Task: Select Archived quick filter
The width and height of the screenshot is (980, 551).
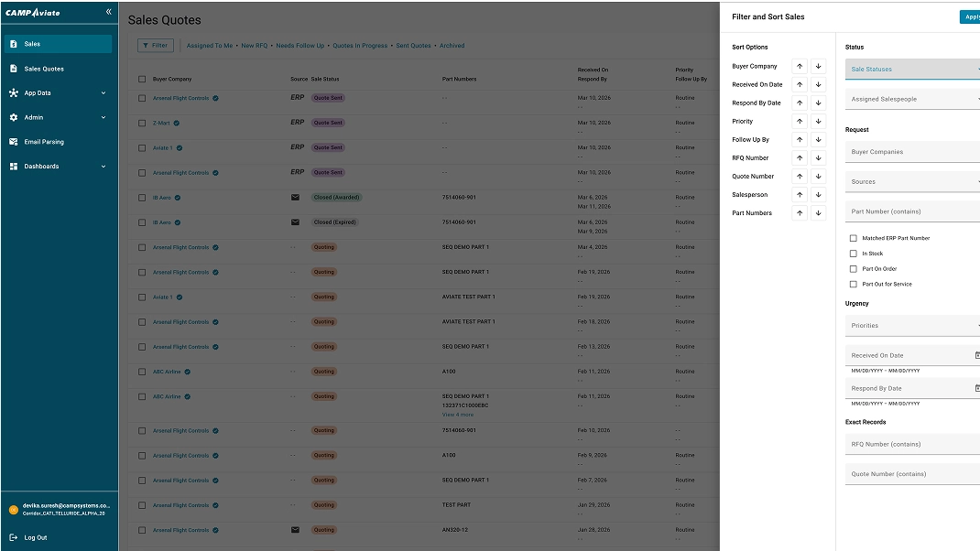Action: (x=452, y=46)
